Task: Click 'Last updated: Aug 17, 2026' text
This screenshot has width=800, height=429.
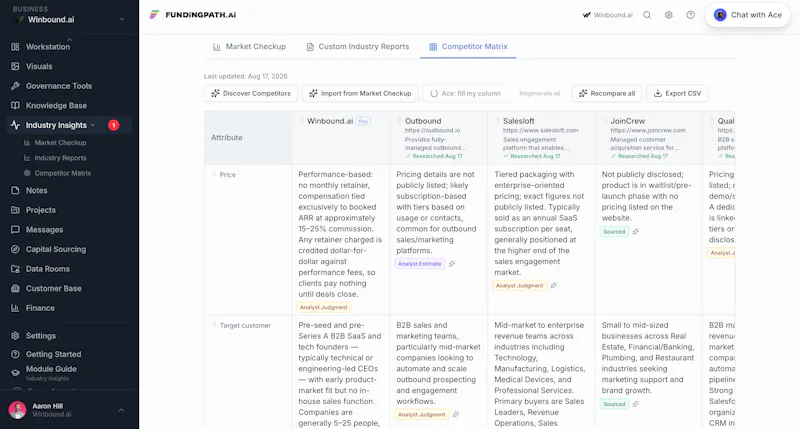Action: (245, 76)
